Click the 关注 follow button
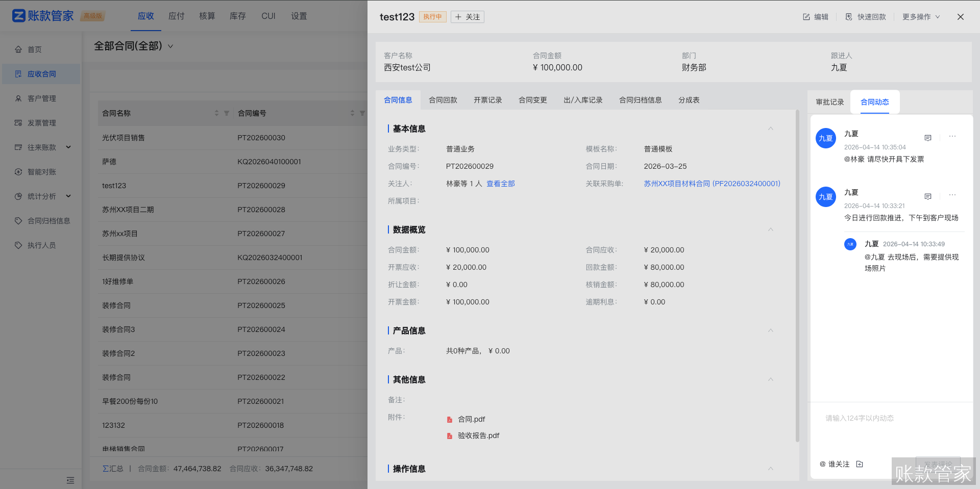Viewport: 980px width, 489px height. [x=468, y=17]
